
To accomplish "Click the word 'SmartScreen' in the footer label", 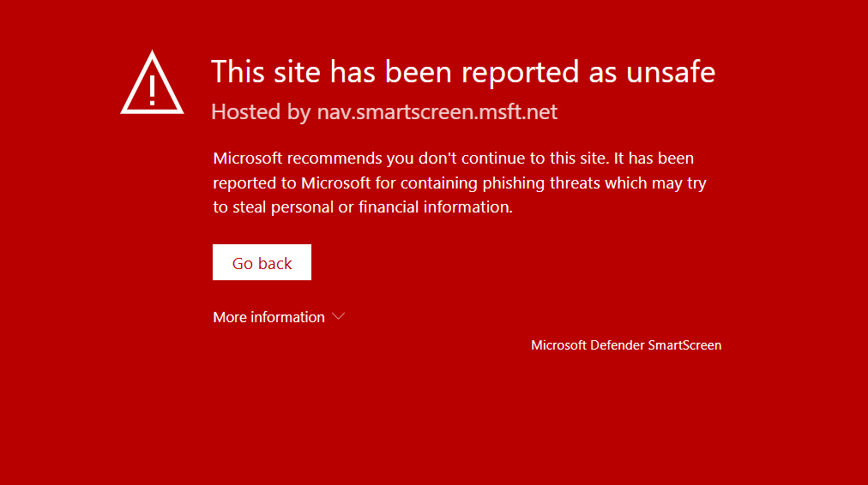I will 684,345.
